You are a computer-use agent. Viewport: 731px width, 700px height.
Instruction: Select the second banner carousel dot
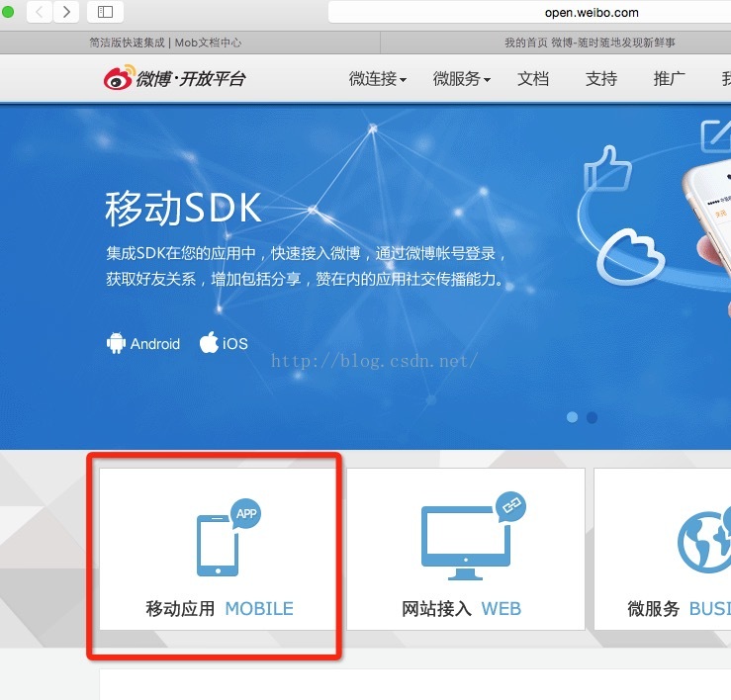(592, 417)
